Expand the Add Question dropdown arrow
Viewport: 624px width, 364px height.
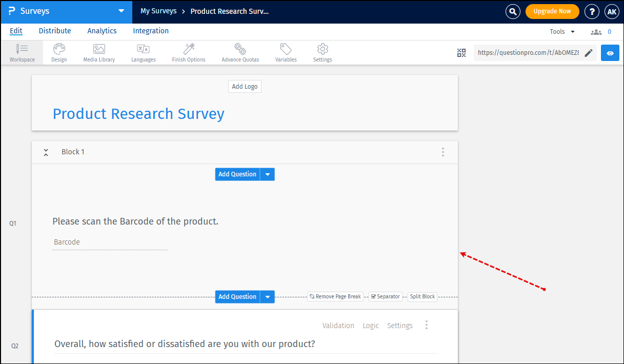(x=267, y=174)
